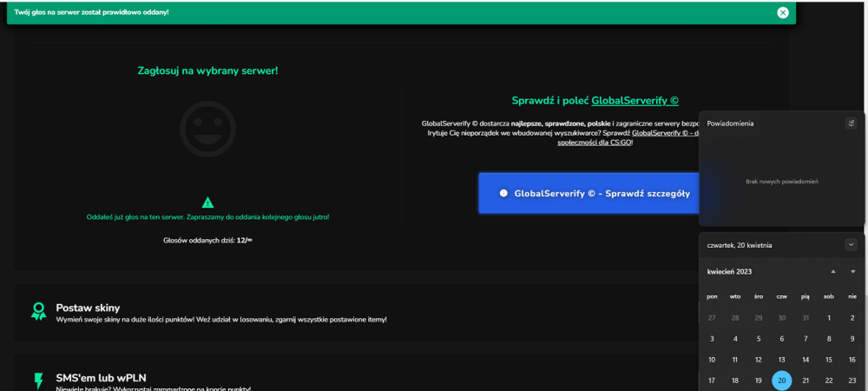Open the Postaw skiny section
The image size is (868, 391).
[x=357, y=313]
